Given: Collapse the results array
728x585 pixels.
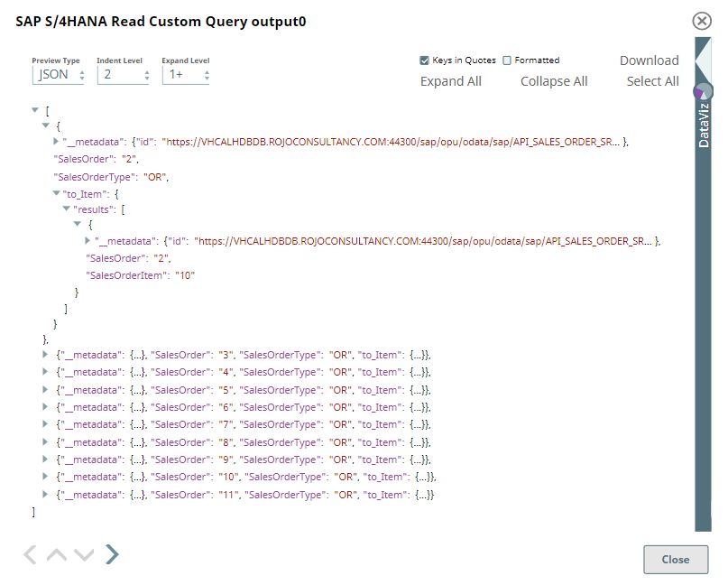Looking at the screenshot, I should click(67, 209).
